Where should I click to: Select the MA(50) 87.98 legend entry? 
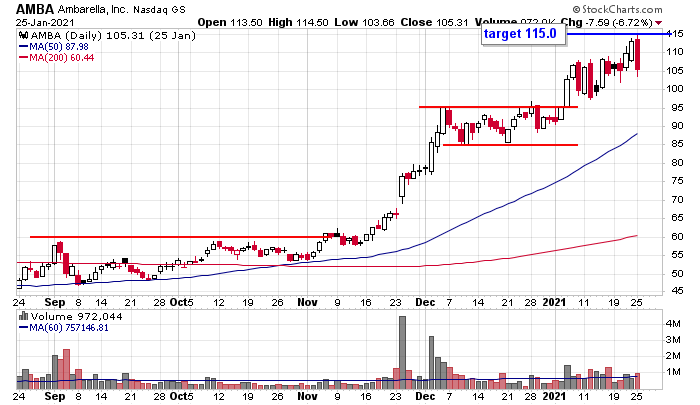tap(54, 46)
